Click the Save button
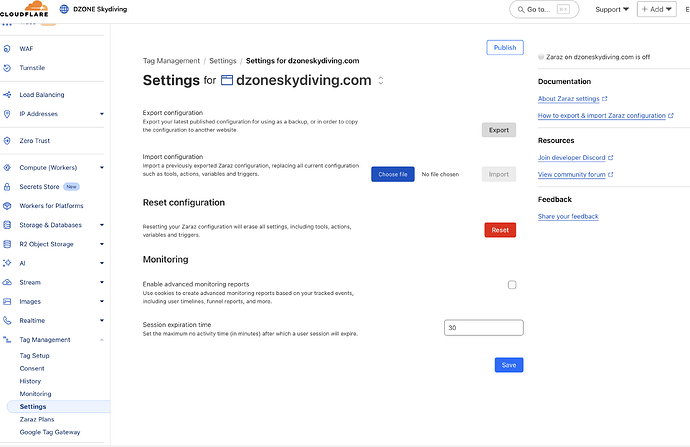This screenshot has width=690, height=447. click(509, 365)
